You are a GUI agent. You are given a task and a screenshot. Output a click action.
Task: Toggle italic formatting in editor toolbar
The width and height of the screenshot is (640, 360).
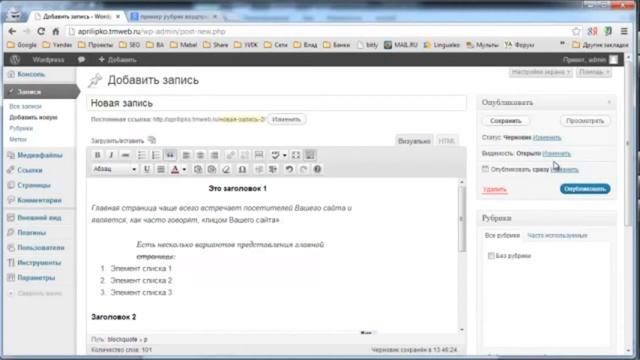(x=111, y=155)
